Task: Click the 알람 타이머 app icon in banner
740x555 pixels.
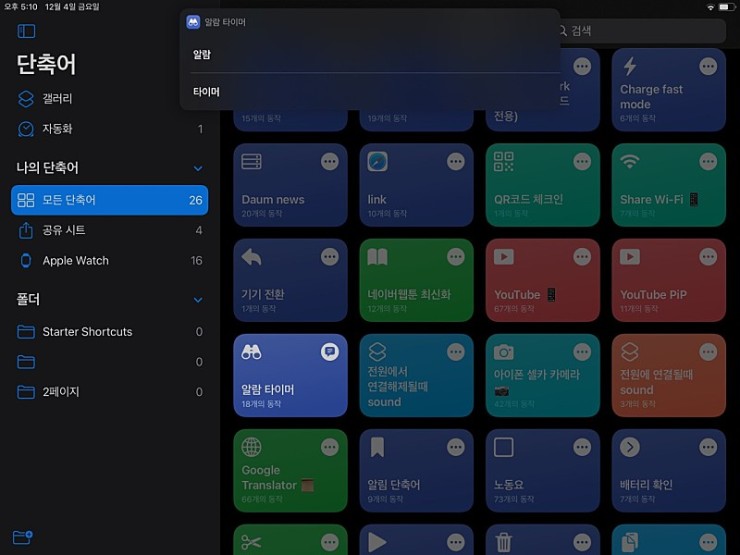Action: [x=193, y=22]
